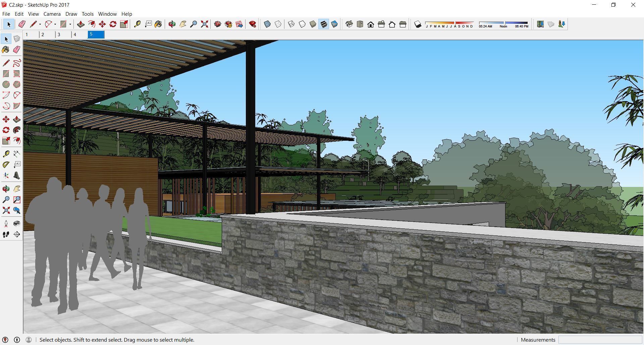644x345 pixels.
Task: Select the Follow Me tool in left toolbar
Action: [17, 130]
